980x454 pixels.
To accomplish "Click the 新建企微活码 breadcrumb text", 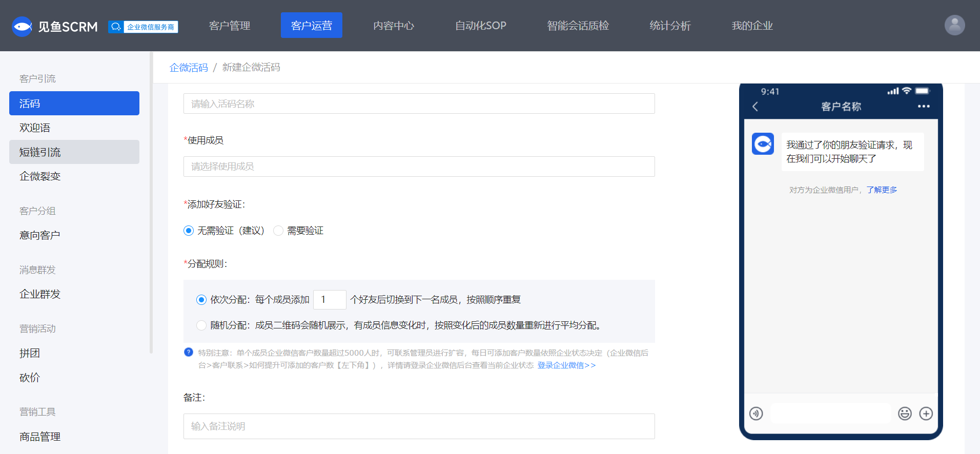I will coord(251,68).
